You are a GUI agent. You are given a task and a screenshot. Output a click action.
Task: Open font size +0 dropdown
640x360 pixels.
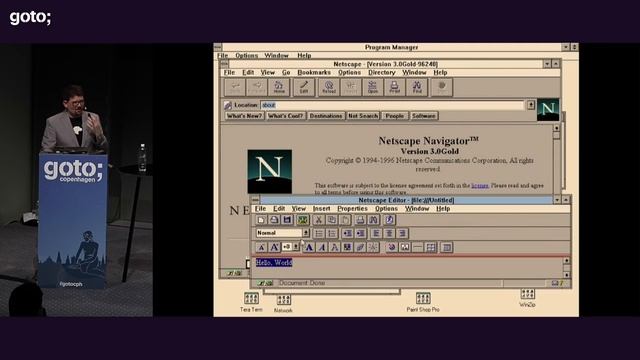tap(296, 247)
